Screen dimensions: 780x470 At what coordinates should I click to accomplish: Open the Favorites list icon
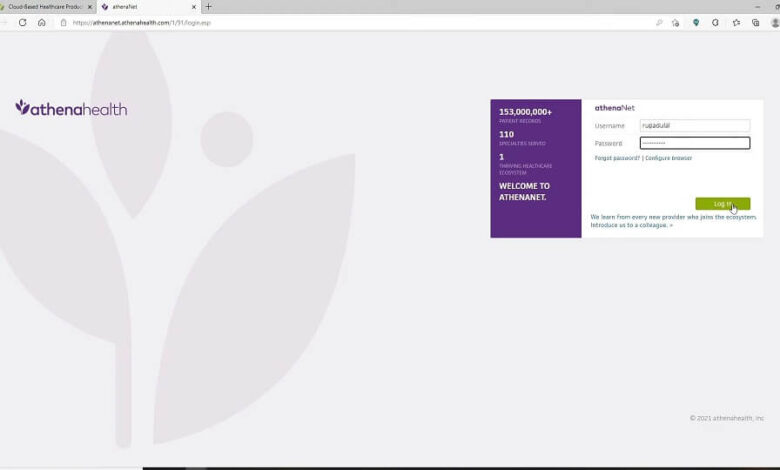(x=736, y=22)
